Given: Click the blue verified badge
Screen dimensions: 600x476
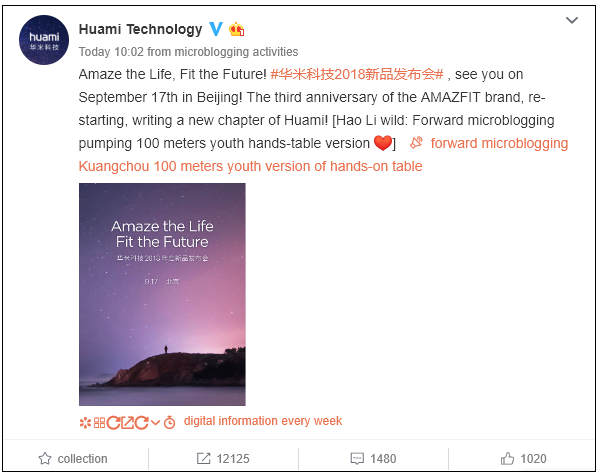Looking at the screenshot, I should pyautogui.click(x=214, y=29).
